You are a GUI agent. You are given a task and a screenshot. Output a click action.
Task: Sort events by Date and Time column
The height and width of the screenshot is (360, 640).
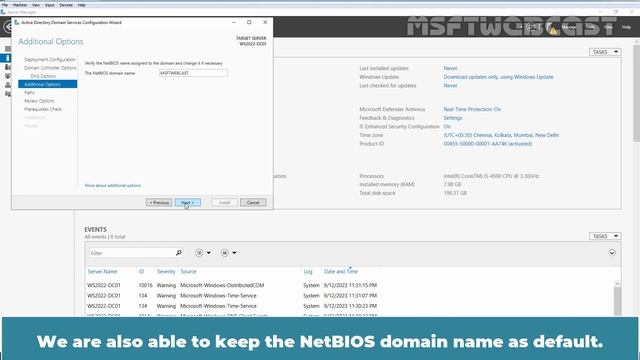(341, 271)
